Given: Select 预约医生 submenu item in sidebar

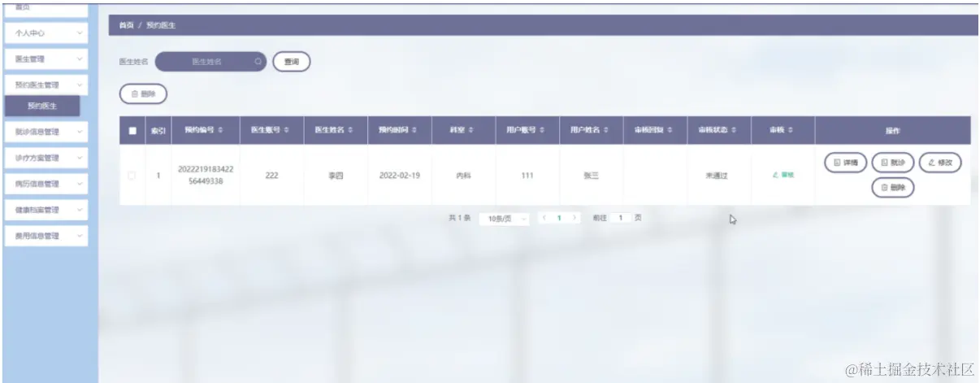Looking at the screenshot, I should pos(42,106).
